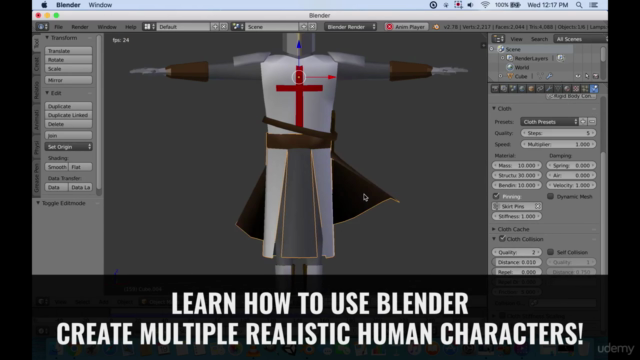Image resolution: width=640 pixels, height=360 pixels.
Task: Open the Help menu
Action: [131, 27]
